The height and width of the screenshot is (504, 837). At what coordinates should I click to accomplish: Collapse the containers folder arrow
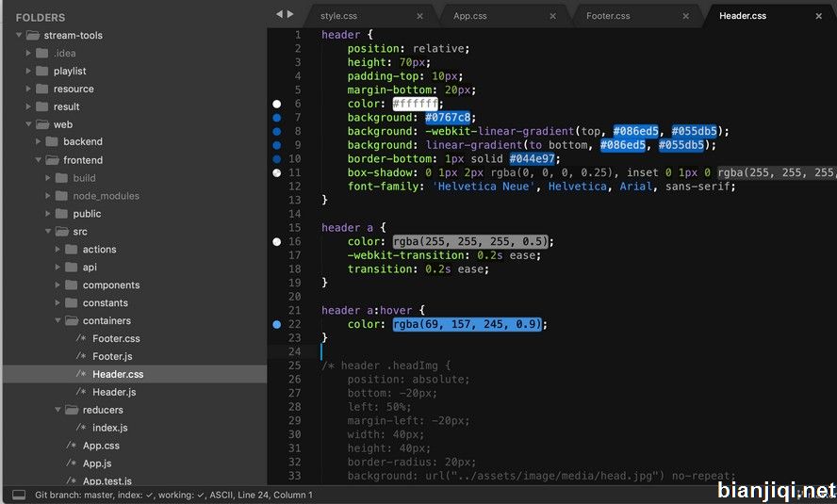tap(57, 320)
